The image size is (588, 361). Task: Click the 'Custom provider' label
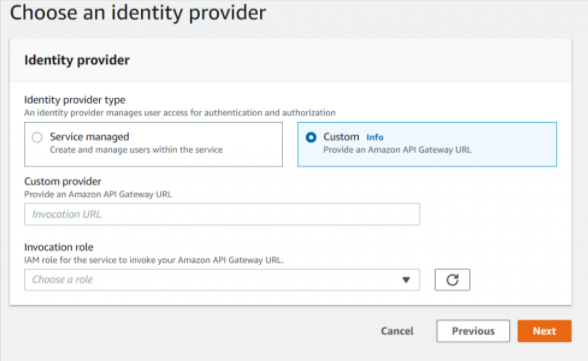click(63, 181)
